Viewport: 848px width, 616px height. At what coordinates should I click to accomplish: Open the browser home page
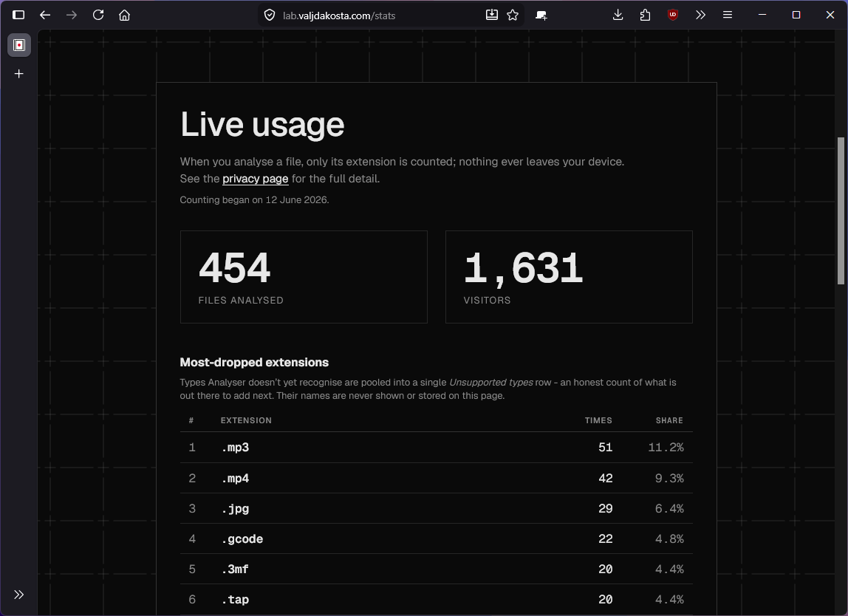pyautogui.click(x=124, y=16)
